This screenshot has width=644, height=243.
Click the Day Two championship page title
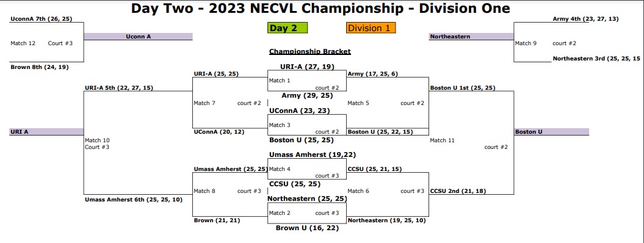[320, 8]
